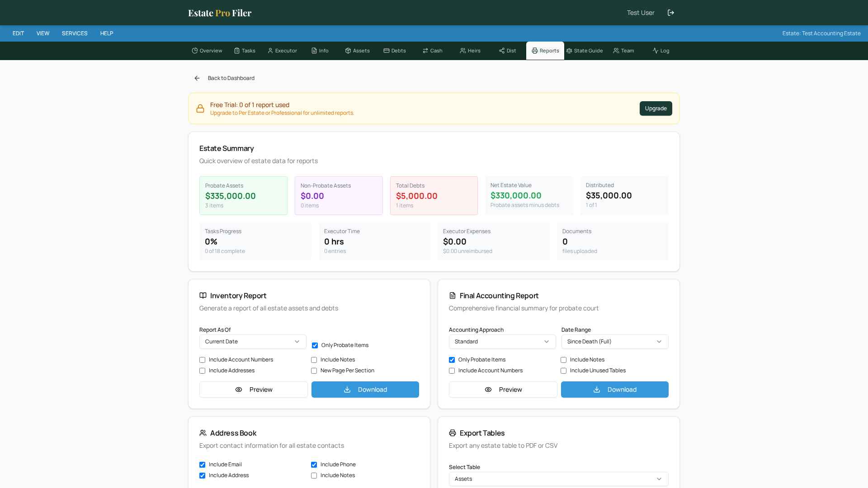Viewport: 868px width, 488px height.
Task: Open the Info tab
Action: point(320,51)
